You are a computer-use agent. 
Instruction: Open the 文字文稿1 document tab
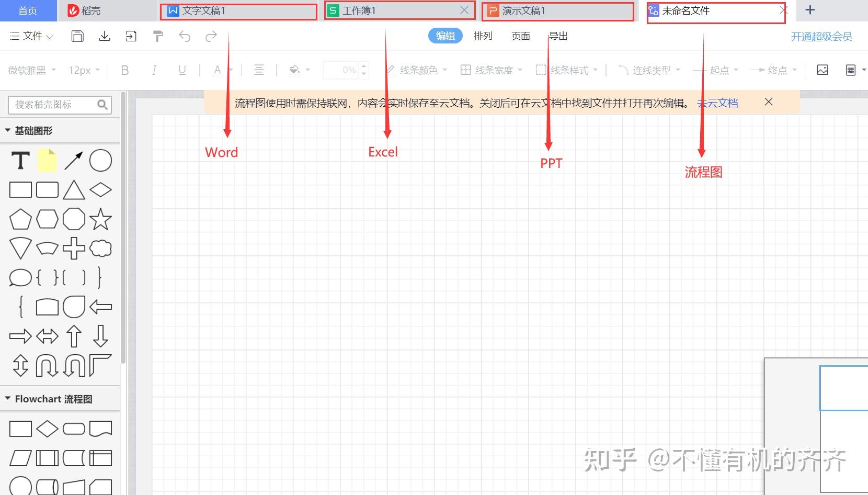pyautogui.click(x=239, y=11)
